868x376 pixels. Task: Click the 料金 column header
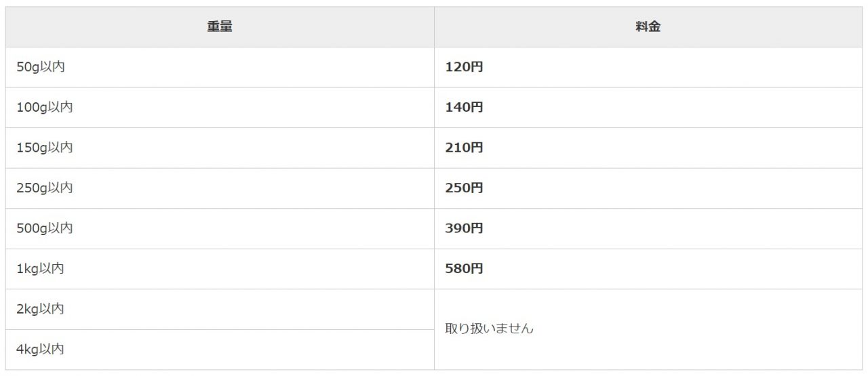(x=649, y=27)
